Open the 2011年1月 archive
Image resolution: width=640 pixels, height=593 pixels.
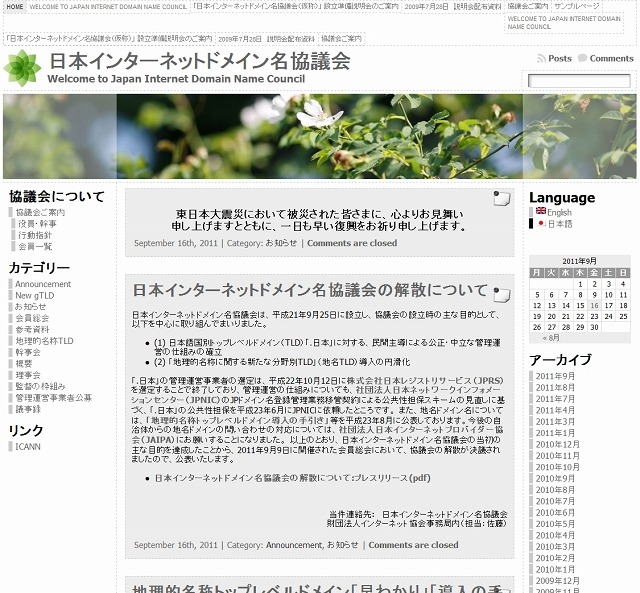pyautogui.click(x=555, y=433)
